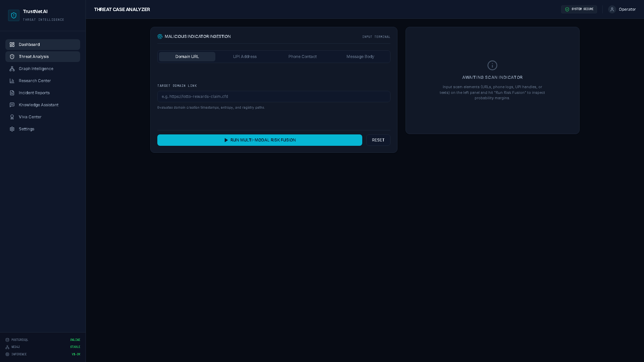Screen dimensions: 644x362
Task: Open Incident Reports
Action: 43,93
